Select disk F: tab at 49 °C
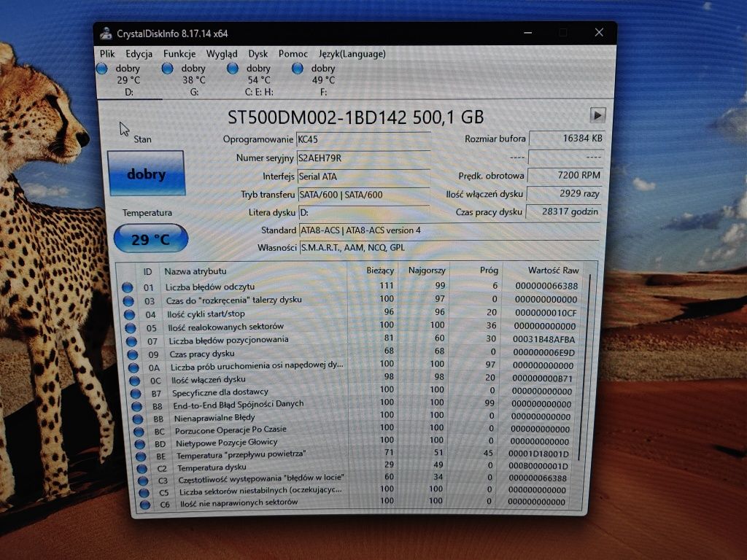 pyautogui.click(x=323, y=80)
